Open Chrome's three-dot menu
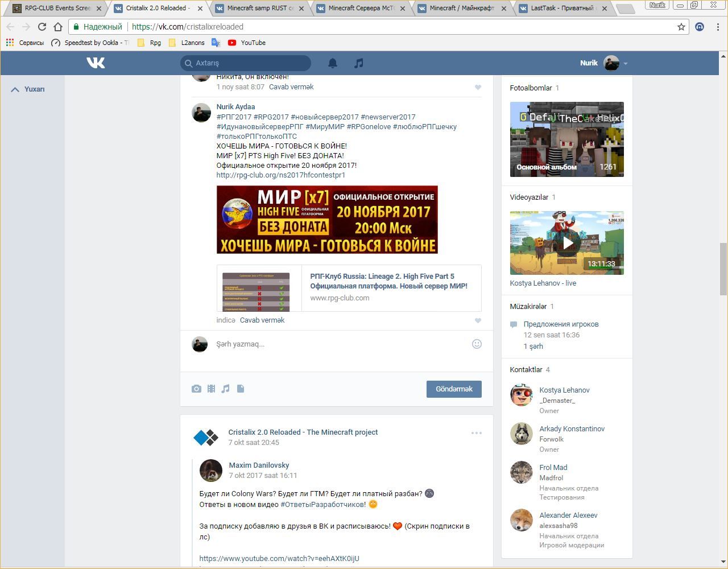The width and height of the screenshot is (728, 569). pos(718,27)
